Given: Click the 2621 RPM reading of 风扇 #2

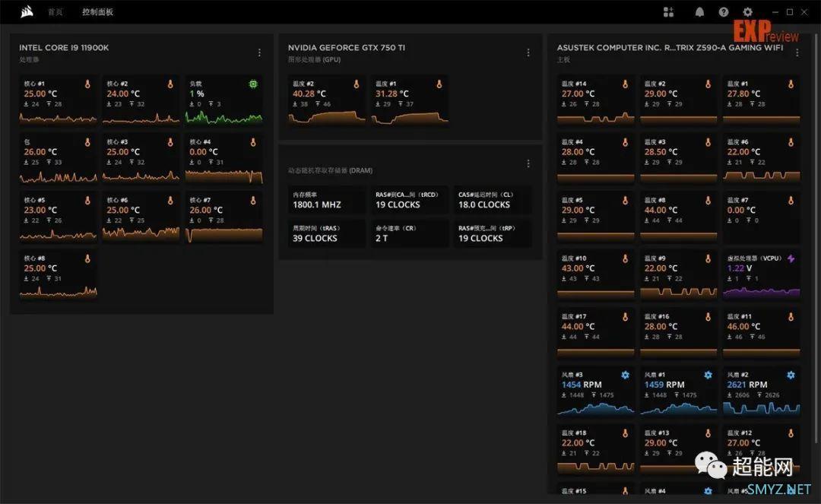Looking at the screenshot, I should coord(747,385).
